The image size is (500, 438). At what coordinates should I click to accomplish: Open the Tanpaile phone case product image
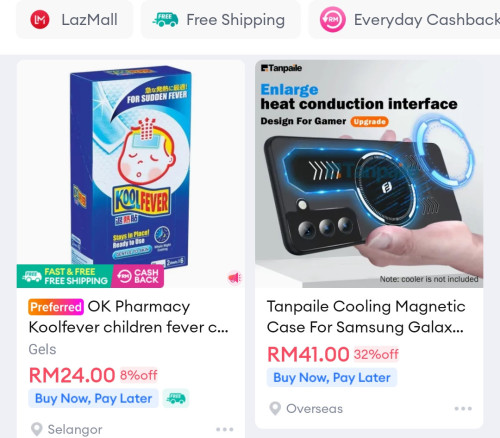(369, 174)
